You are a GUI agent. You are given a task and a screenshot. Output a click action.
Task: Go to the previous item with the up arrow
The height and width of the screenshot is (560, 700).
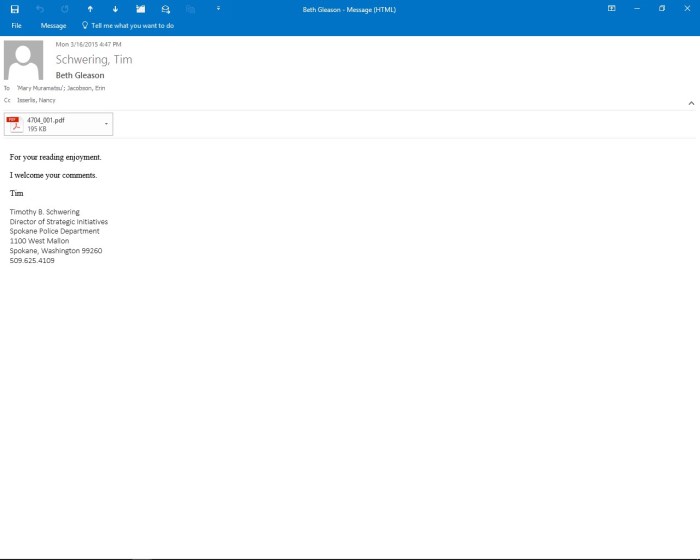point(90,9)
